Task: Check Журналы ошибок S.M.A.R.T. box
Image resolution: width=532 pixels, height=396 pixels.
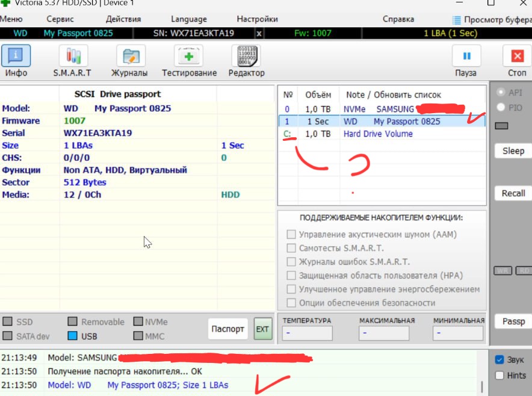Action: coord(291,262)
